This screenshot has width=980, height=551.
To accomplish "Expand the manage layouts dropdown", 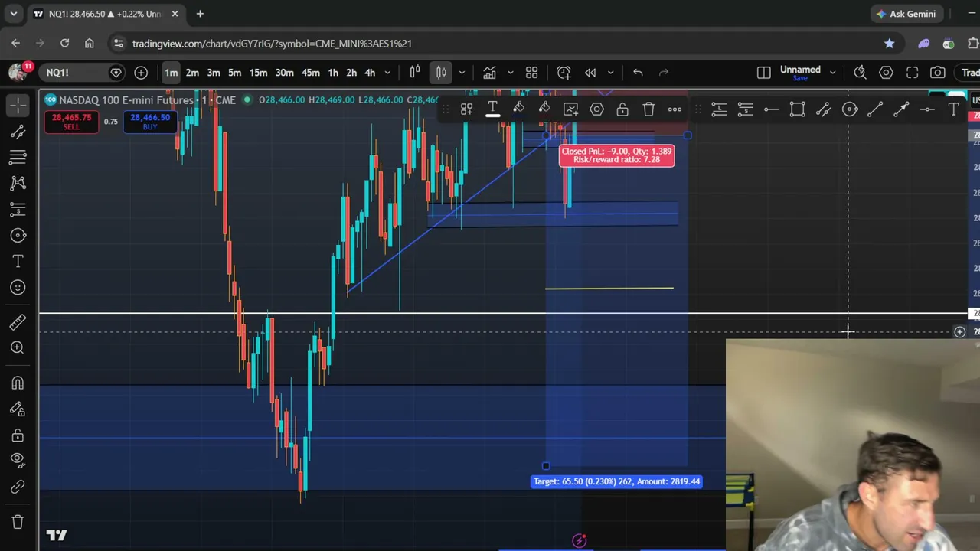I will pos(832,73).
